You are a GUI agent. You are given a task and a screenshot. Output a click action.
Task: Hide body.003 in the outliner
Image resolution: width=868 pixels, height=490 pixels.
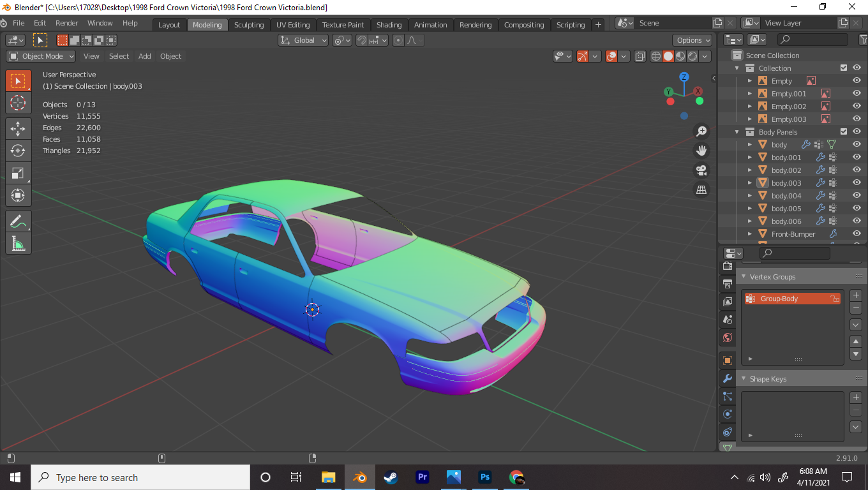pyautogui.click(x=857, y=183)
